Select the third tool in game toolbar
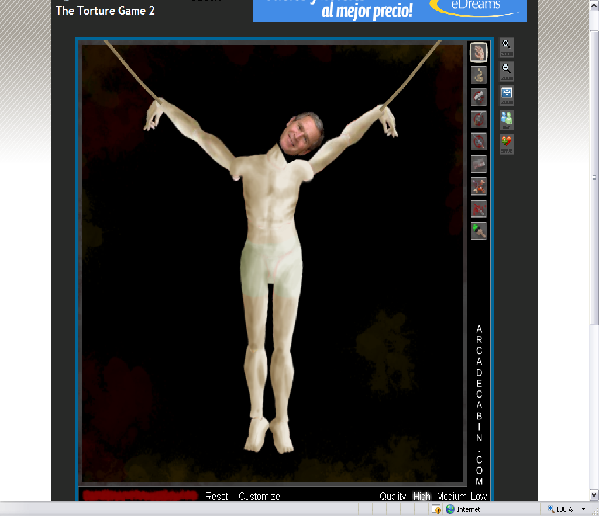 (x=479, y=97)
